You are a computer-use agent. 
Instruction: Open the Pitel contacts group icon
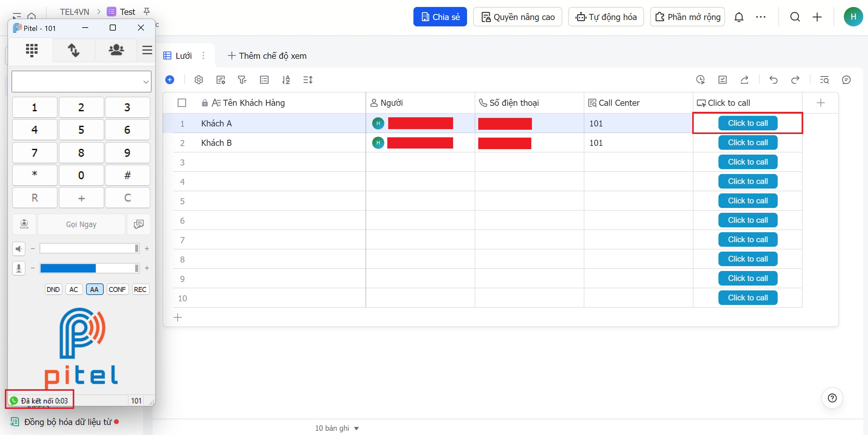116,50
